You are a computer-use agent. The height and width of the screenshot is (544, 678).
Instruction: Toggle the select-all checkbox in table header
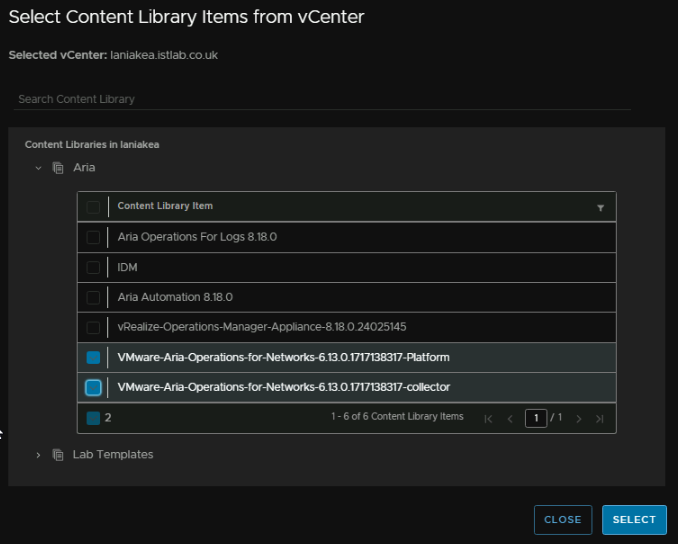93,207
